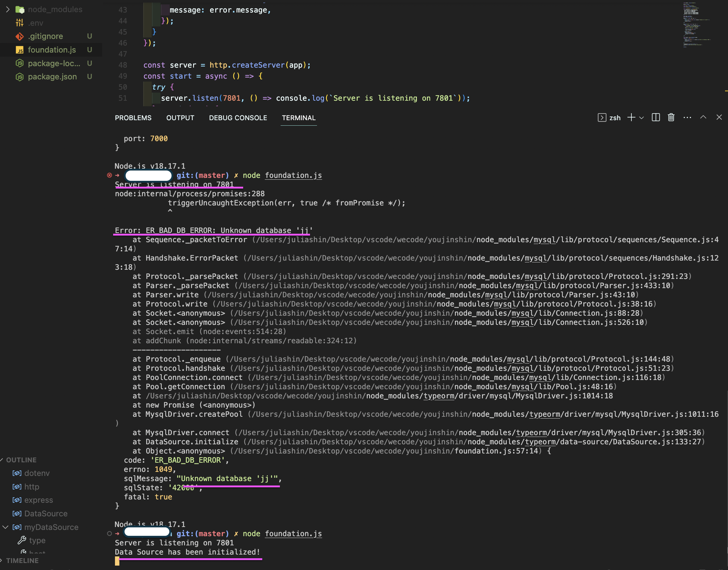
Task: Open new terminal launch profile dropdown
Action: point(642,118)
